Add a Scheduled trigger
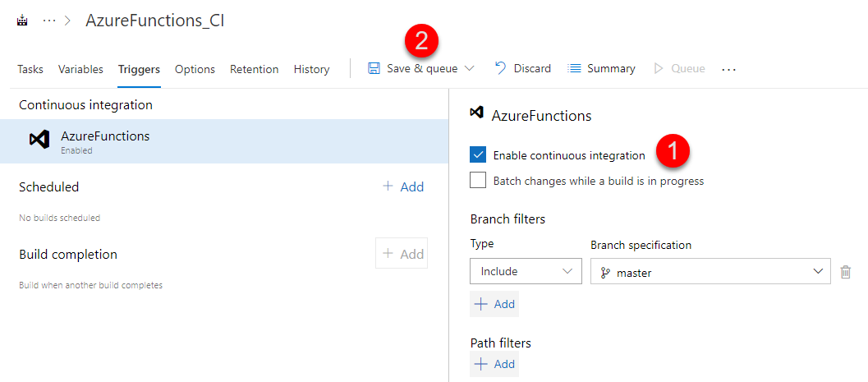The image size is (868, 382). click(x=403, y=186)
